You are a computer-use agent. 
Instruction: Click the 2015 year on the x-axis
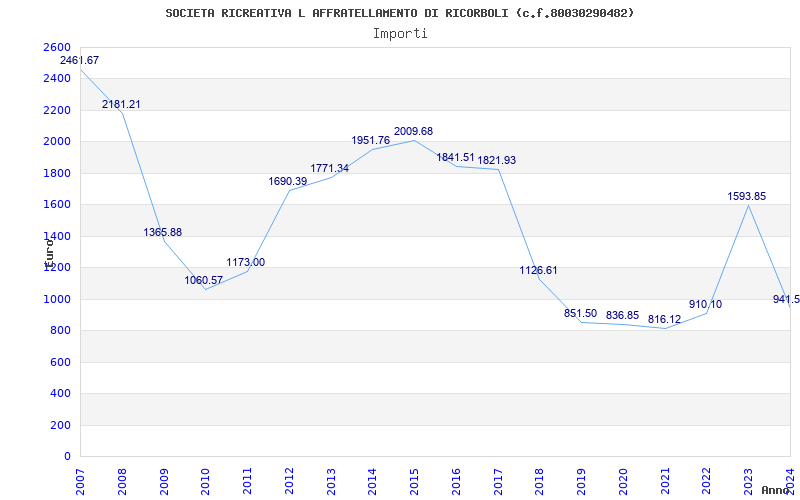(x=414, y=480)
